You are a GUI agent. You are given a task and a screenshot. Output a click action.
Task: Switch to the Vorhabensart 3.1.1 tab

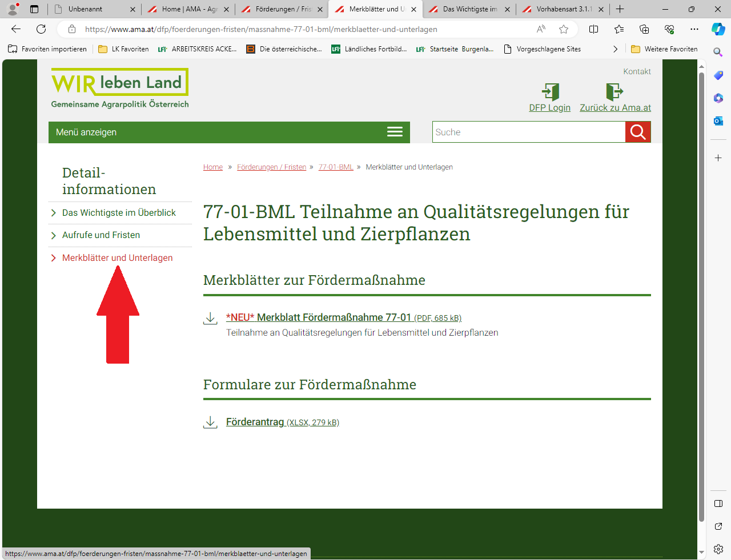click(563, 9)
